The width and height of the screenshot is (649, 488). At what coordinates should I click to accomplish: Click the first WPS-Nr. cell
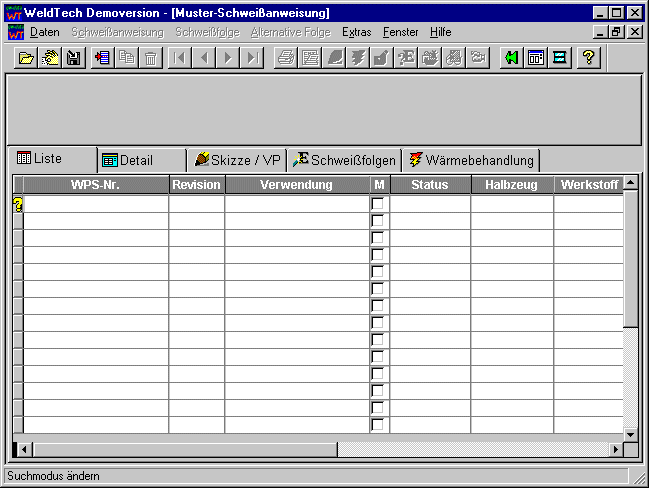coord(96,204)
